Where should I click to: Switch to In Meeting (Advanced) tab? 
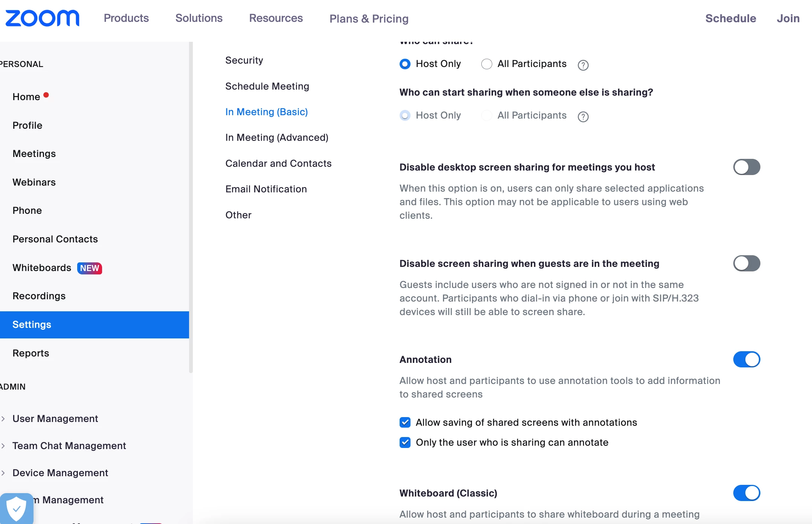click(x=277, y=137)
